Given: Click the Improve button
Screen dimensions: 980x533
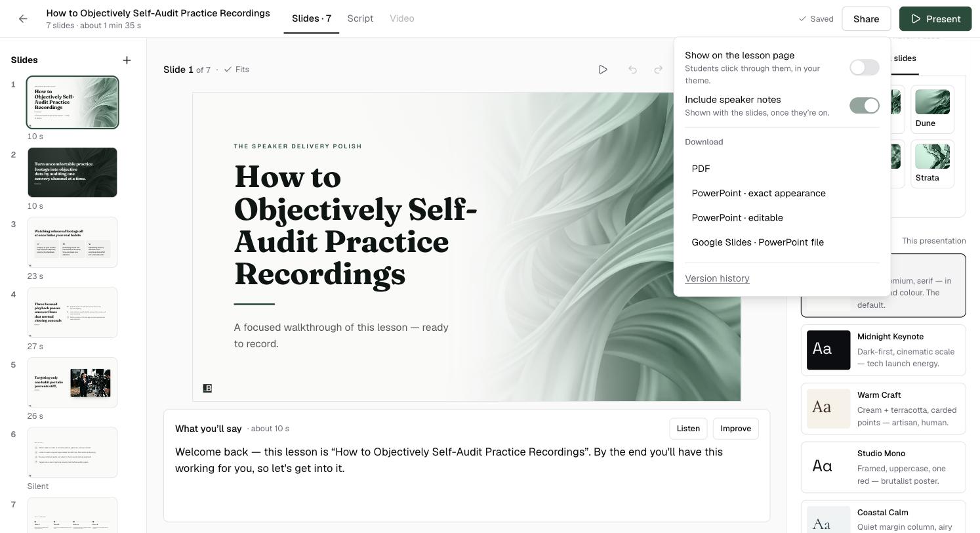Looking at the screenshot, I should click(x=735, y=429).
